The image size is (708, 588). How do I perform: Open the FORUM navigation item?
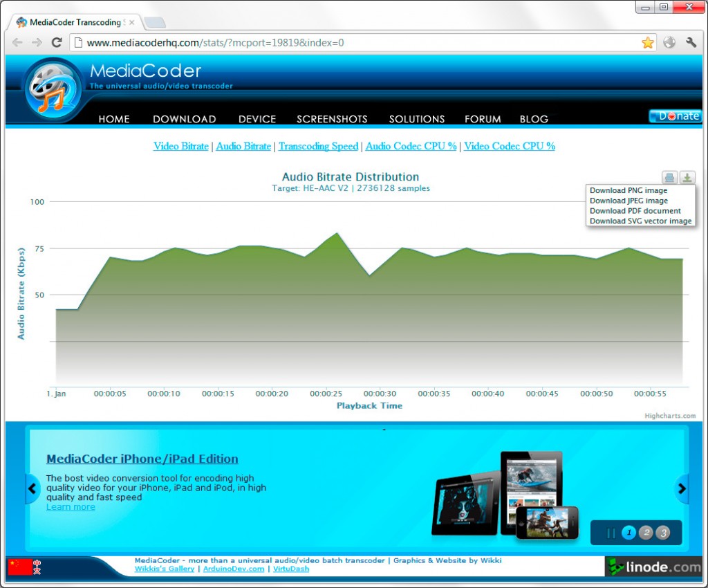(483, 119)
